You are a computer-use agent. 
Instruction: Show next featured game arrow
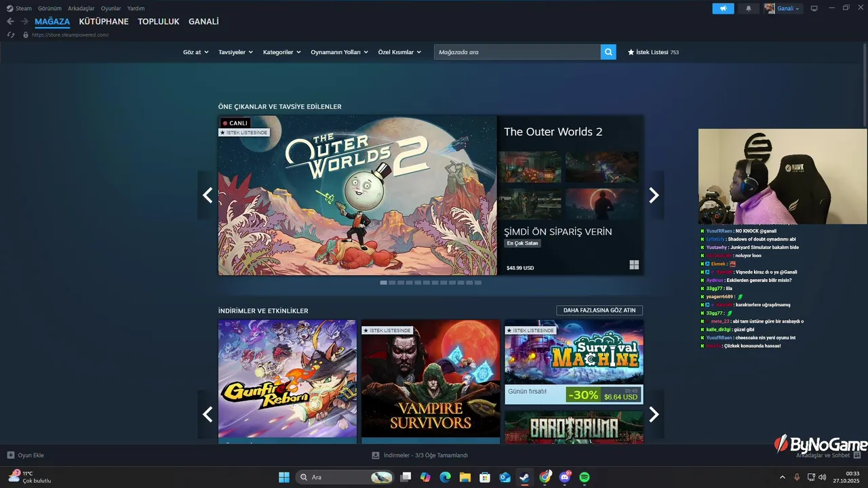coord(654,195)
